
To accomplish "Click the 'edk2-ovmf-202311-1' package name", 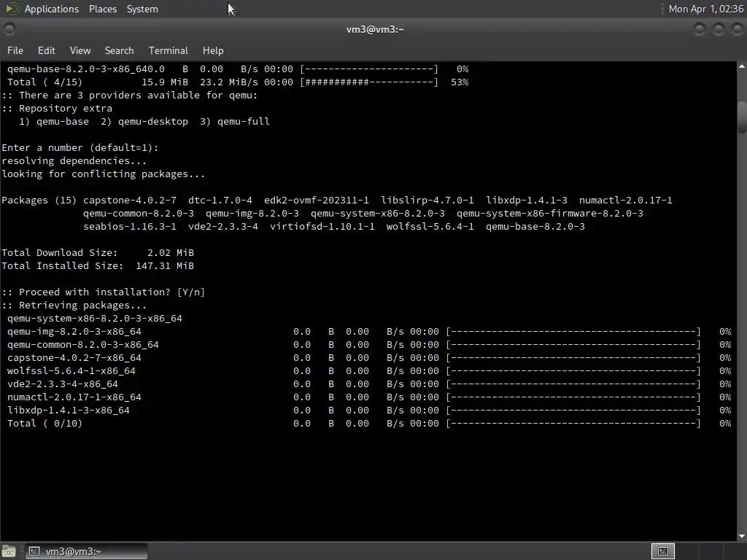I will tap(317, 200).
